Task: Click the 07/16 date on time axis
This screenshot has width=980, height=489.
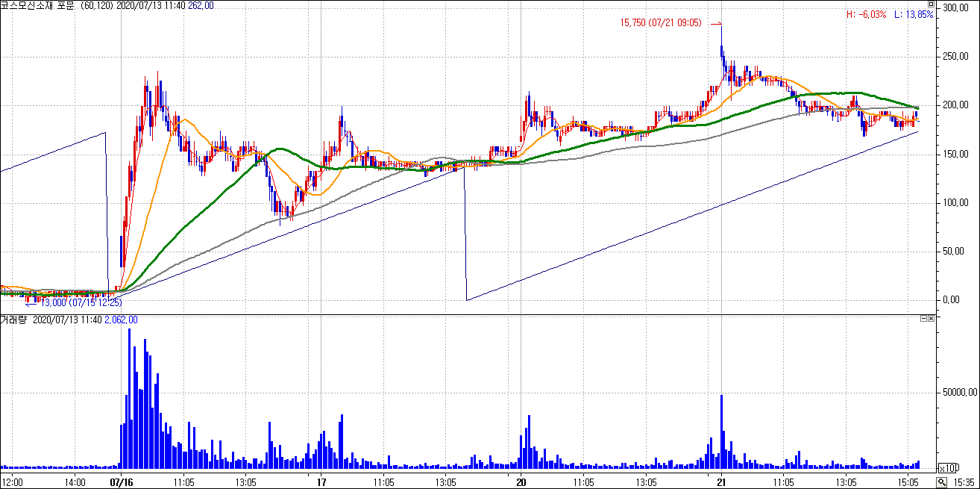Action: coord(121,482)
